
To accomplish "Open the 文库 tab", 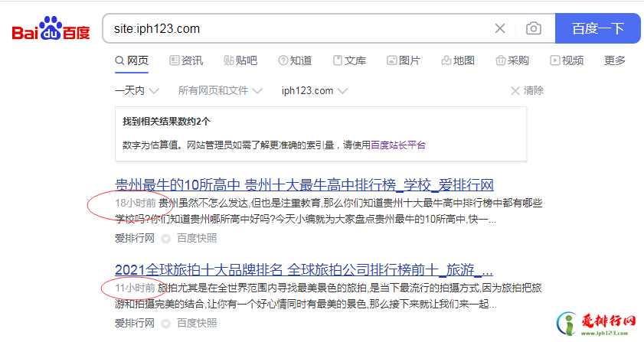I will click(x=349, y=60).
